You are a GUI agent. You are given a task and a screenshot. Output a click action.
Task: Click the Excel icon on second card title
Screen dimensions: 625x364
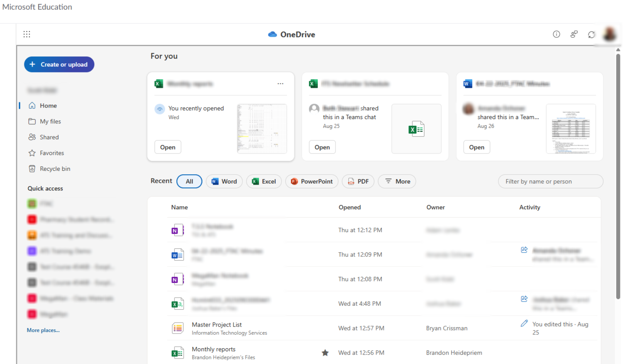tap(313, 84)
